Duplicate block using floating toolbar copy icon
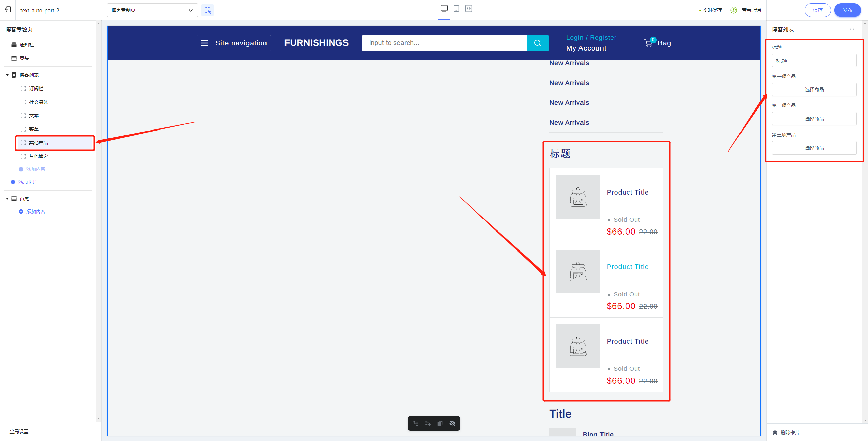Viewport: 868px width, 441px height. coord(440,423)
